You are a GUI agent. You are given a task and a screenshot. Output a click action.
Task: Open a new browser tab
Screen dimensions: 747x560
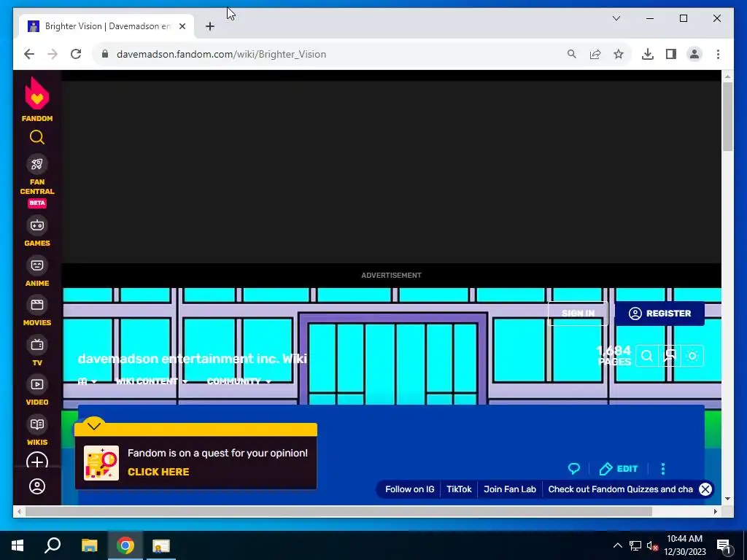pyautogui.click(x=209, y=26)
